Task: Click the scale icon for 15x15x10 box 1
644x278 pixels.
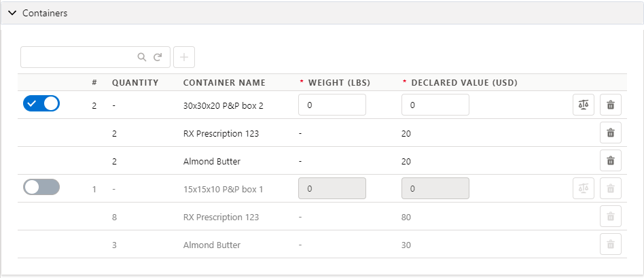Action: [584, 189]
